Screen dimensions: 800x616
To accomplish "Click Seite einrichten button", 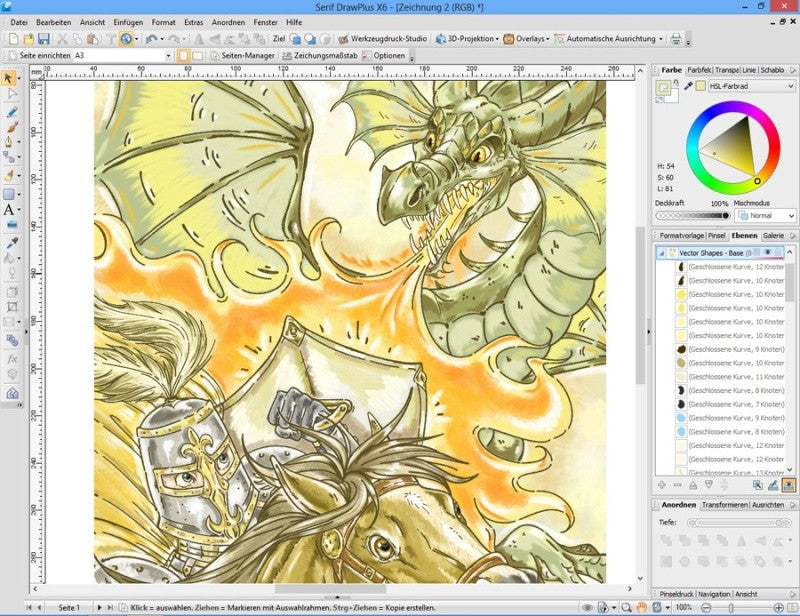I will coord(40,56).
